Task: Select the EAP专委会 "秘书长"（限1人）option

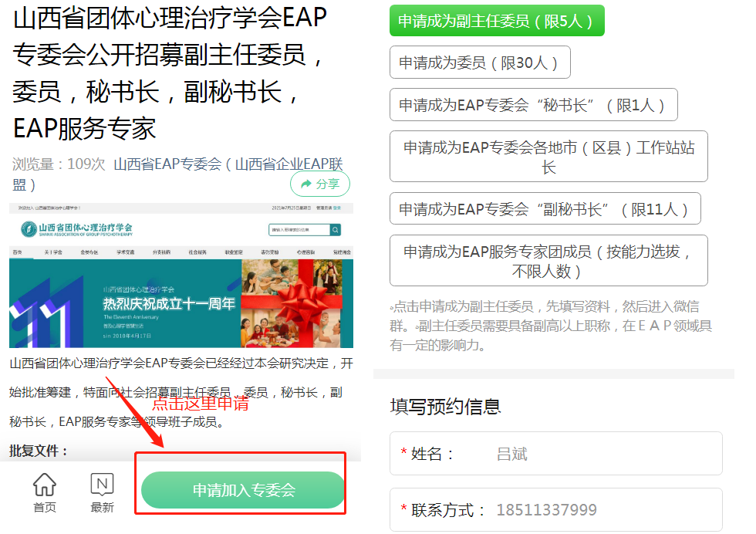Action: [x=533, y=105]
